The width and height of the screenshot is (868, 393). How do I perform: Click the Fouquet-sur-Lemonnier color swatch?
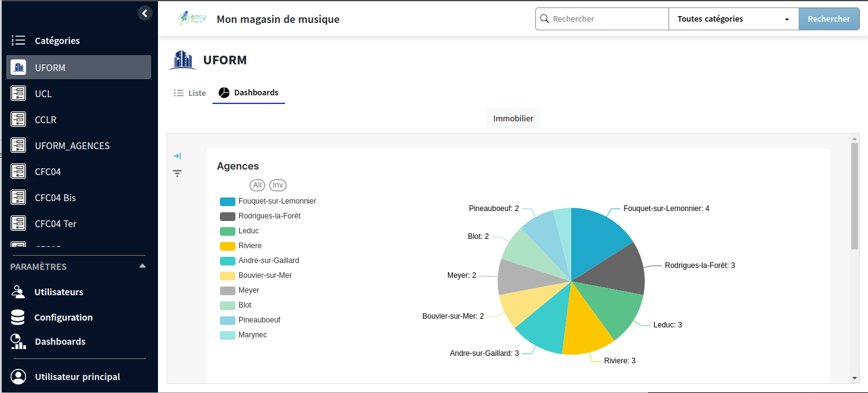pos(227,201)
